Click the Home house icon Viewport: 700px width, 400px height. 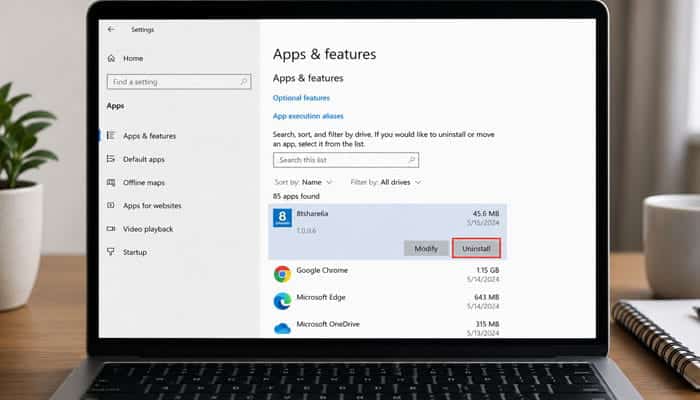(x=111, y=58)
